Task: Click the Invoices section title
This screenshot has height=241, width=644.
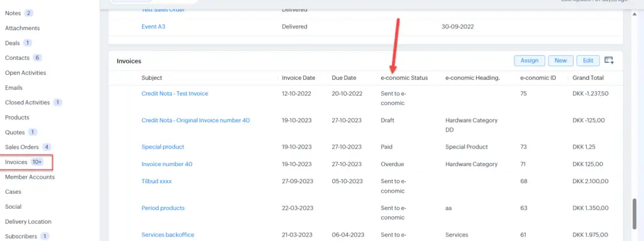Action: coord(129,61)
